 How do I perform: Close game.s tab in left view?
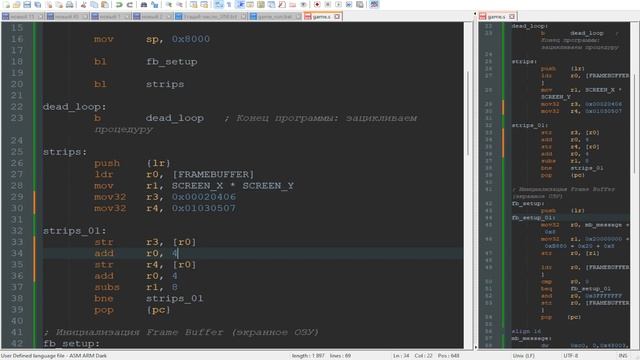click(337, 17)
